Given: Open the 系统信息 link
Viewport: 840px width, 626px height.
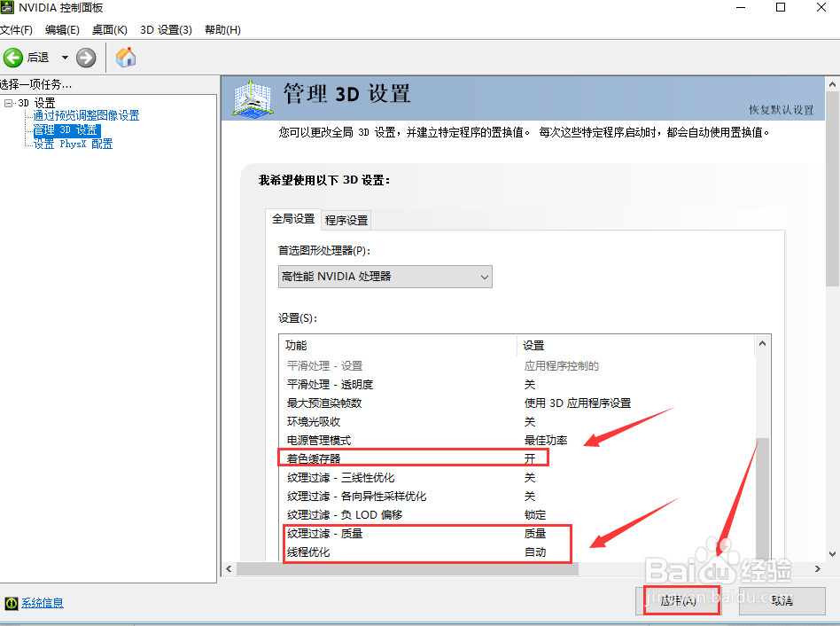Looking at the screenshot, I should point(43,603).
